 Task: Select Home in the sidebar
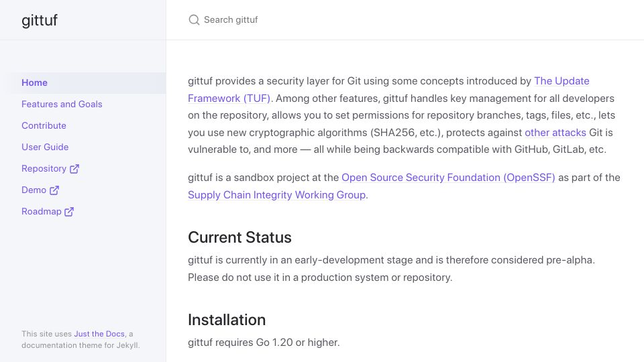(x=83, y=83)
